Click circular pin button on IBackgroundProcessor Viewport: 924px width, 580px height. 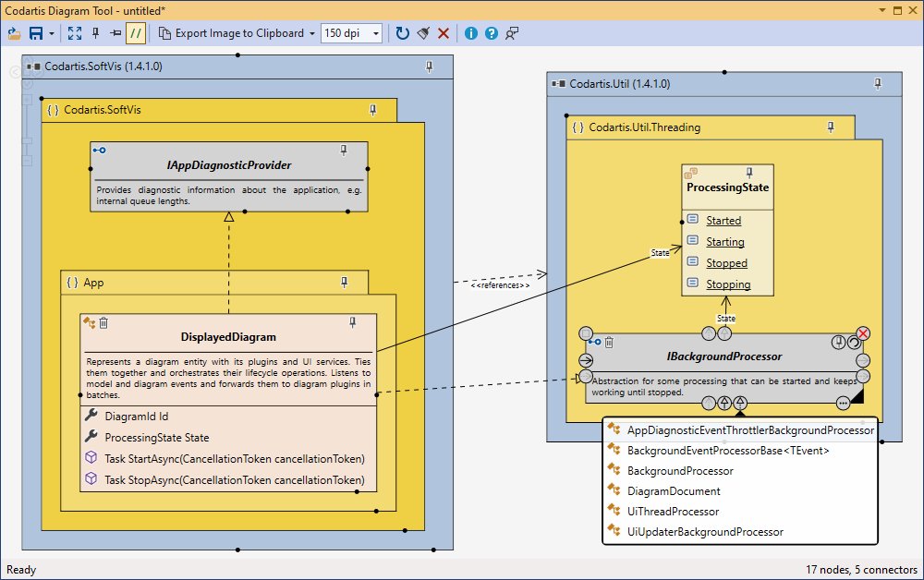tap(838, 342)
